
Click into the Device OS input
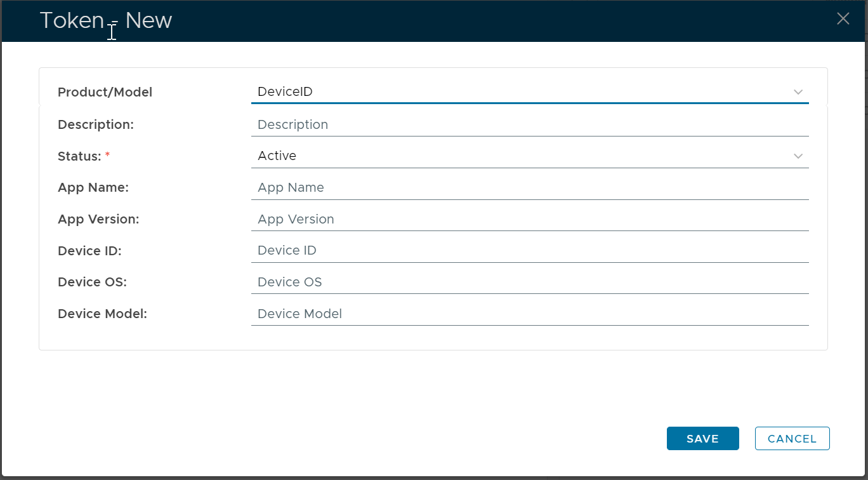[x=529, y=283]
